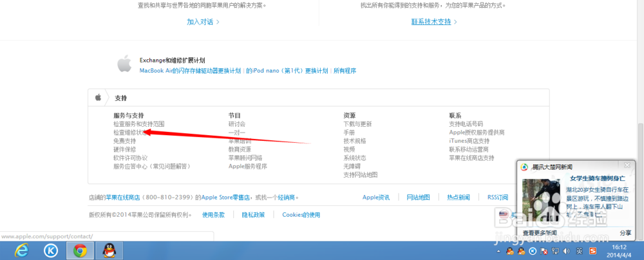644x260 pixels.
Task: Open the volume speaker tray icon
Action: coord(567,251)
